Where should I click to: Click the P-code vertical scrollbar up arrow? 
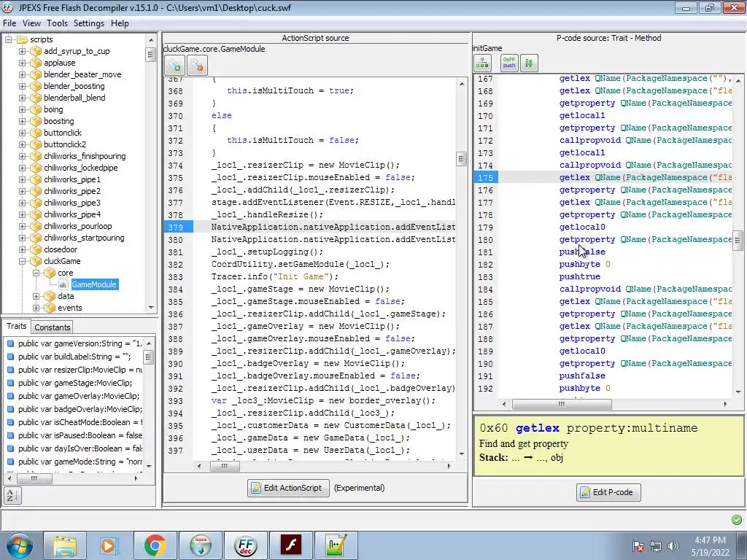pyautogui.click(x=738, y=80)
